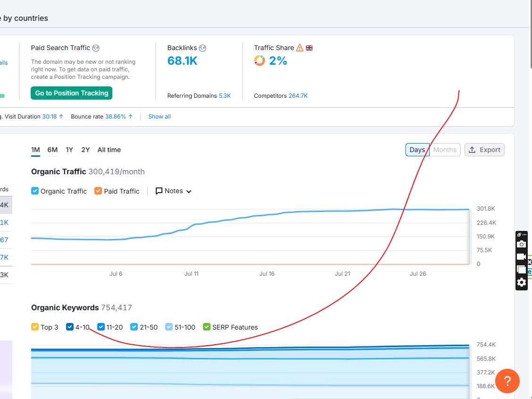Image resolution: width=532 pixels, height=399 pixels.
Task: Select the 1Y time range tab
Action: pos(69,150)
